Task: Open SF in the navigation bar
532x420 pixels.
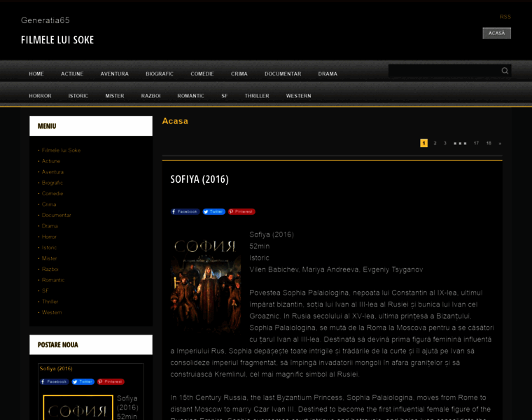Action: [x=224, y=96]
